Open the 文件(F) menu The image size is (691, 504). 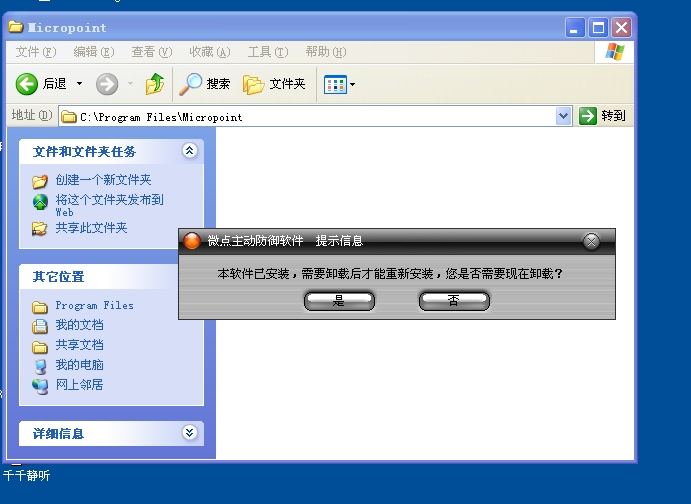point(36,52)
